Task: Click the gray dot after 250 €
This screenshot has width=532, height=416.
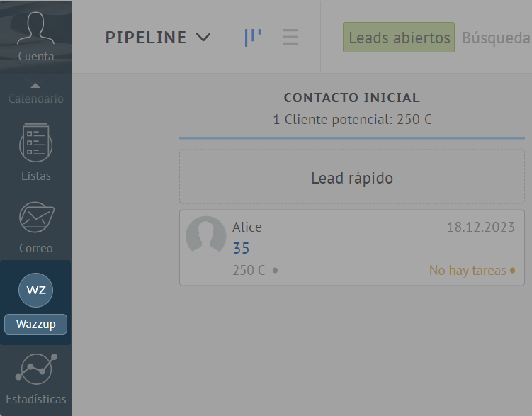Action: click(x=275, y=271)
